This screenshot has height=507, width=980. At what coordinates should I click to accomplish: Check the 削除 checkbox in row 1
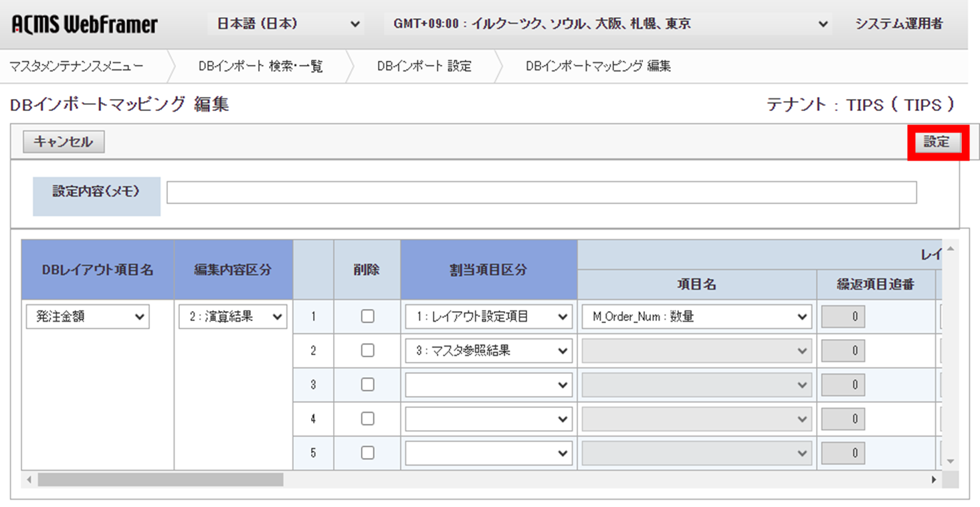pos(367,316)
